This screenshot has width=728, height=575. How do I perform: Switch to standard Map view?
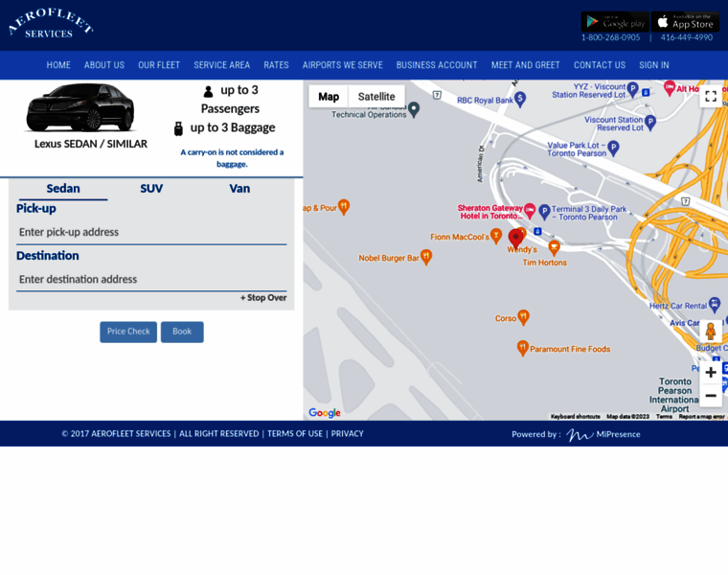[x=329, y=97]
